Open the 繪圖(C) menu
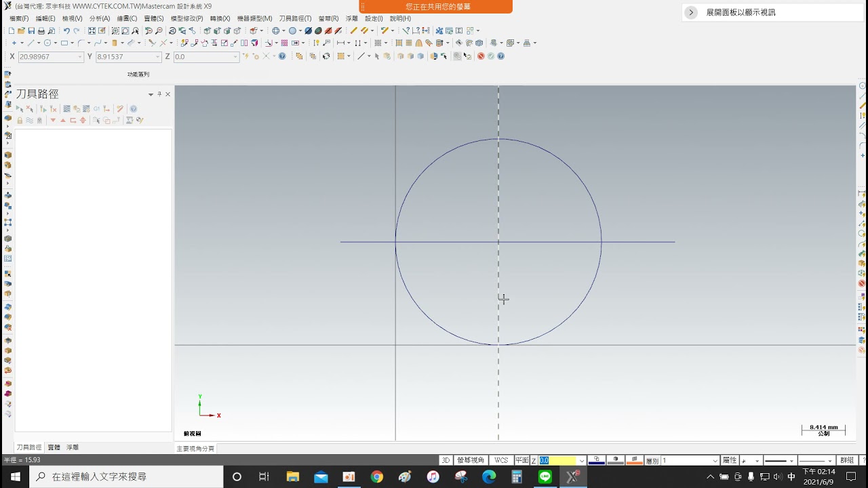The width and height of the screenshot is (868, 488). coord(127,18)
